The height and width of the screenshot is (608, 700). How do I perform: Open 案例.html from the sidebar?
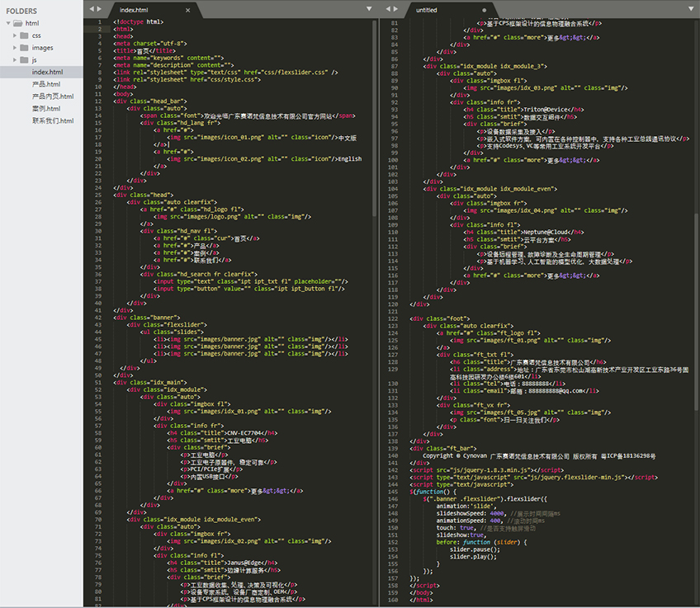click(x=46, y=108)
